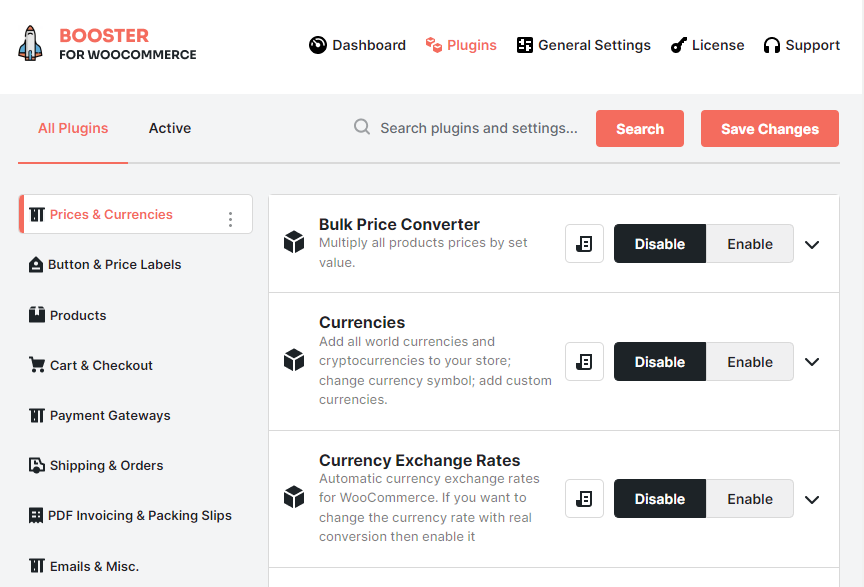Disable the Bulk Price Converter plugin
The image size is (864, 587).
[x=660, y=244]
